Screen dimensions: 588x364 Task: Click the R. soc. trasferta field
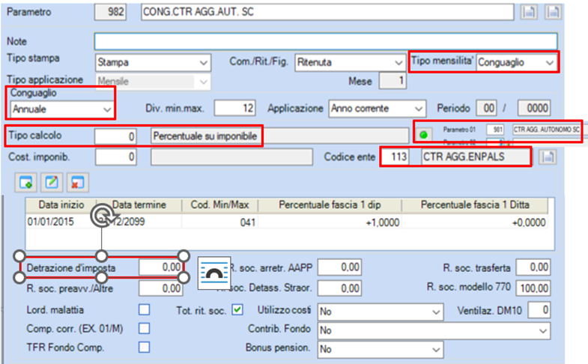(x=533, y=267)
